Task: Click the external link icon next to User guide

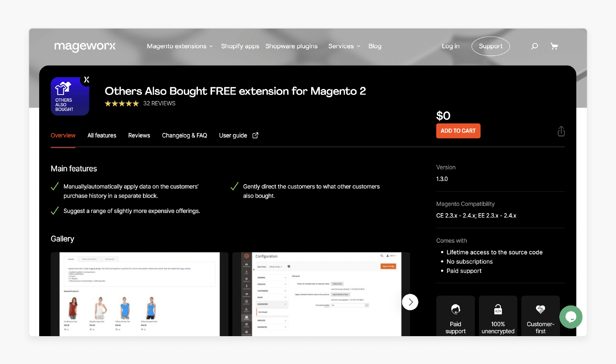Action: point(255,135)
